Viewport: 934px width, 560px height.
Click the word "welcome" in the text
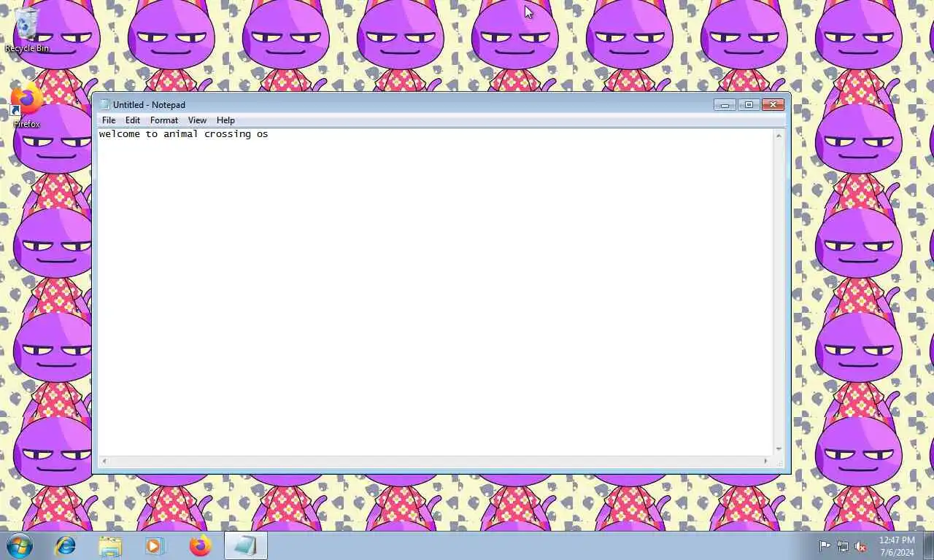(119, 134)
